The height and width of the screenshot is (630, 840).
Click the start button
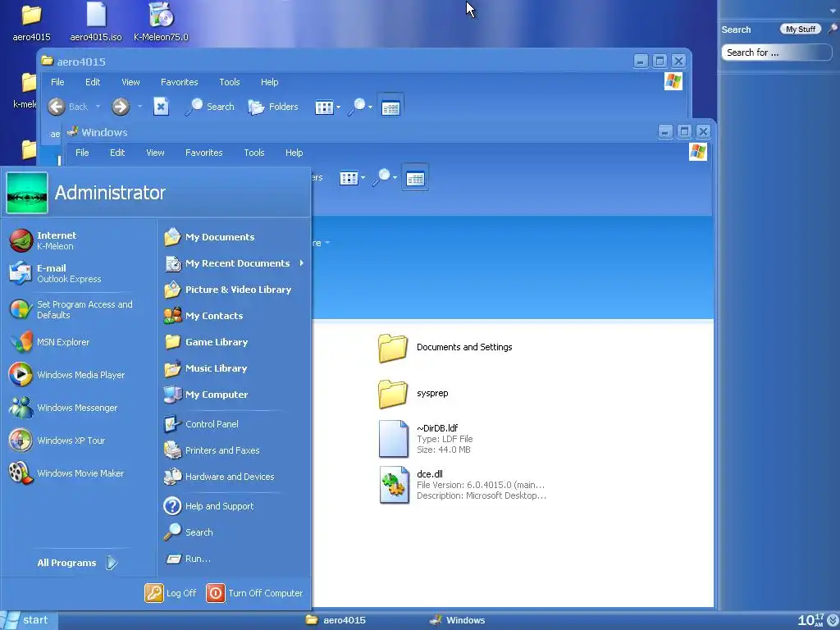[29, 620]
